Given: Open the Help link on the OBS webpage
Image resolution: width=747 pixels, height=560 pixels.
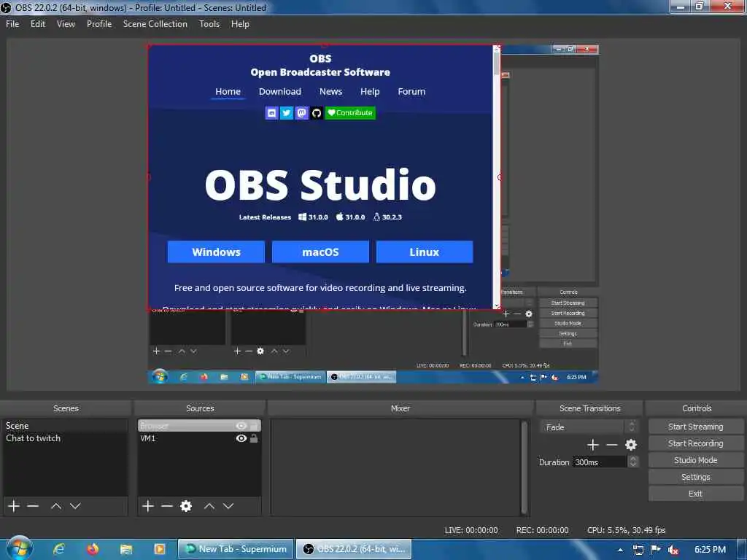Looking at the screenshot, I should (370, 91).
